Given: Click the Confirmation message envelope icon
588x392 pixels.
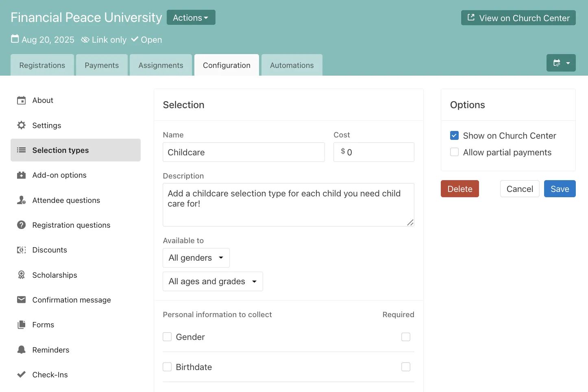Looking at the screenshot, I should [x=21, y=300].
